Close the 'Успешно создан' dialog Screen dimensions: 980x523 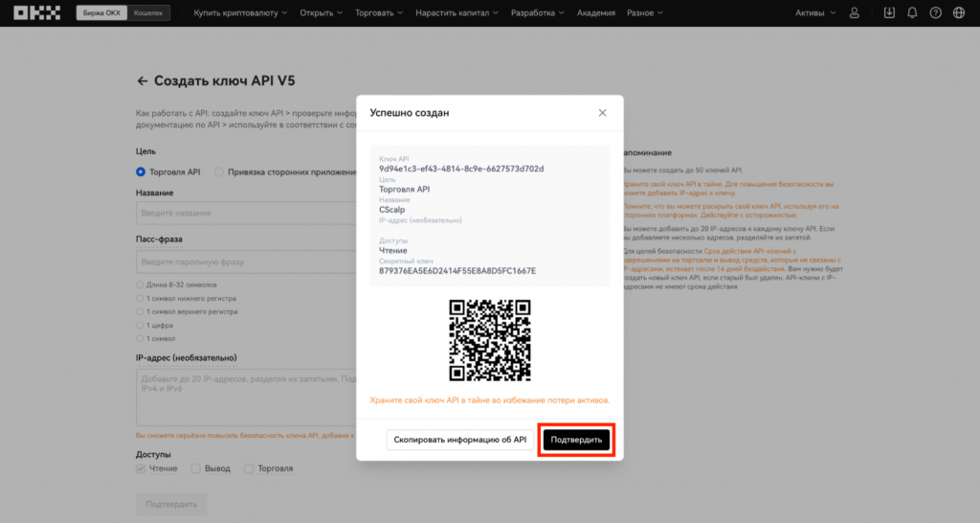pos(602,113)
